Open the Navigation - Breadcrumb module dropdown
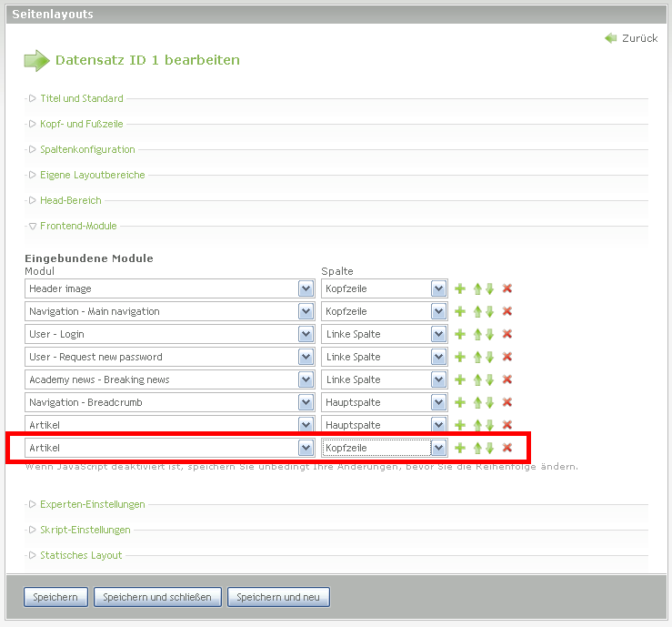This screenshot has width=672, height=627. (306, 402)
